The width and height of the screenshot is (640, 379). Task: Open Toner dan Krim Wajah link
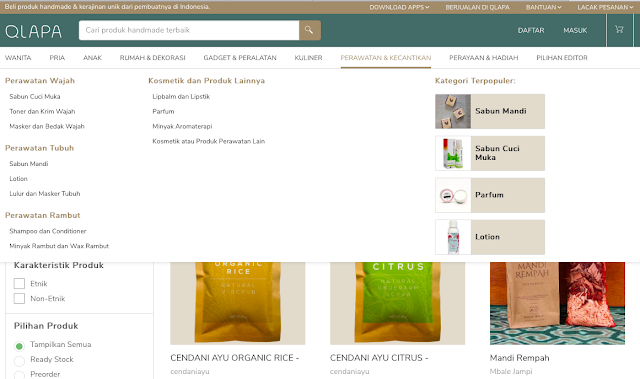42,111
